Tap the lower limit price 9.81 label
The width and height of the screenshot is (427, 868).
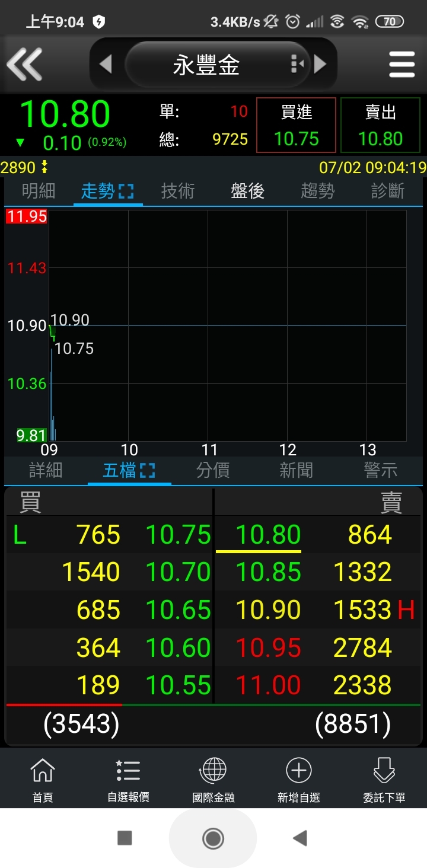click(x=31, y=436)
